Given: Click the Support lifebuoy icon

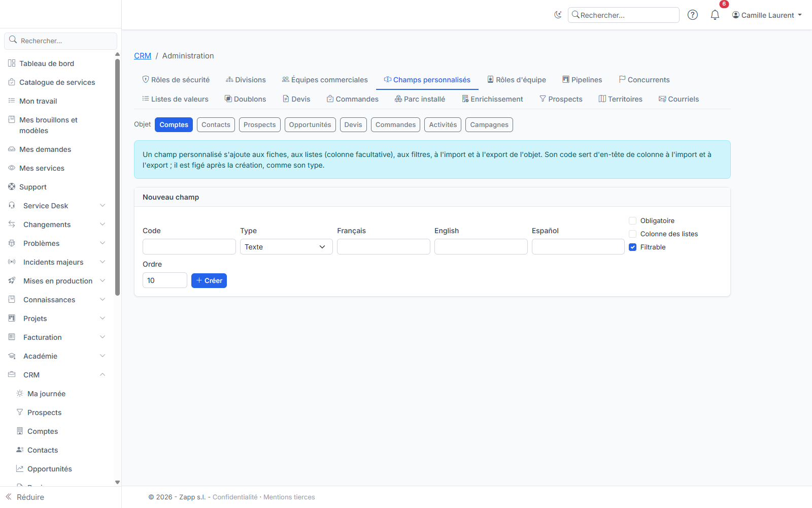Looking at the screenshot, I should (12, 187).
